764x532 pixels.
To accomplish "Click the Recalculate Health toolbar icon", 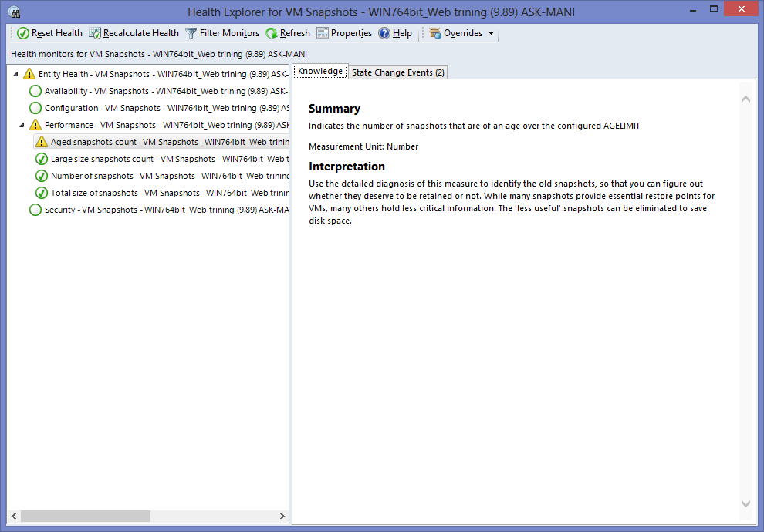I will pyautogui.click(x=94, y=33).
